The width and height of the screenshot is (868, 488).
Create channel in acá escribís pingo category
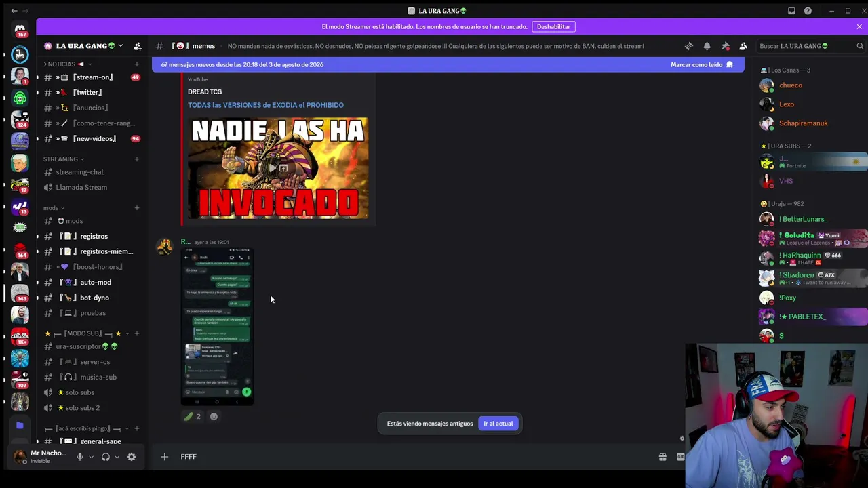(136, 428)
